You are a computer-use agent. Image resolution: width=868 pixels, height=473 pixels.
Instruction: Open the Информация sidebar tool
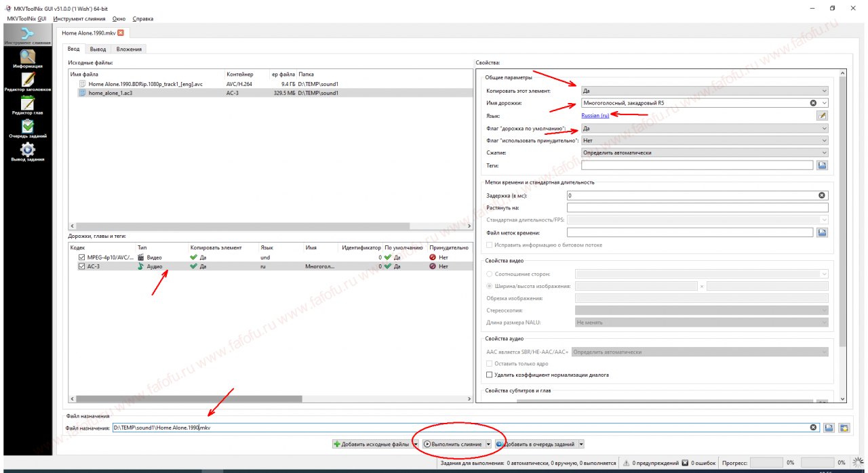coord(27,59)
